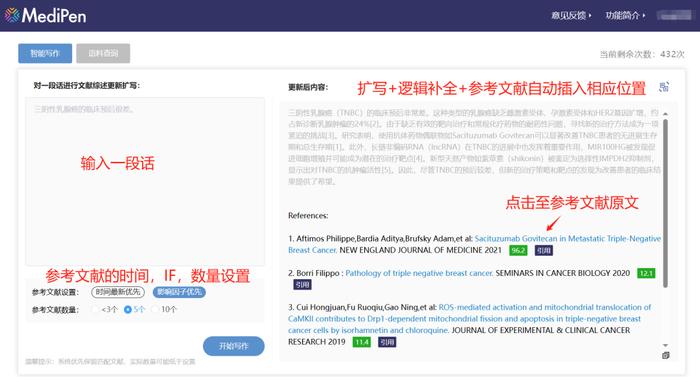The height and width of the screenshot is (377, 700).
Task: Click into the paragraph input text area
Action: click(145, 181)
